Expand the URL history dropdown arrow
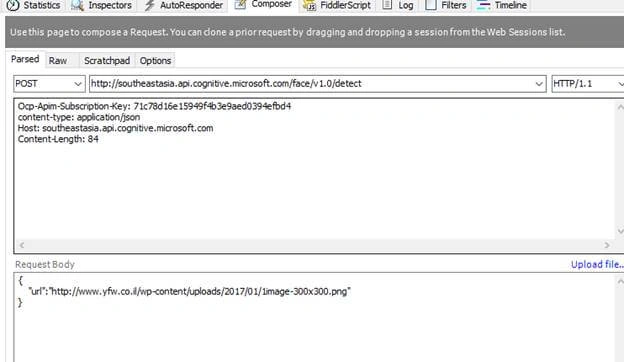This screenshot has width=624, height=362. [x=539, y=84]
